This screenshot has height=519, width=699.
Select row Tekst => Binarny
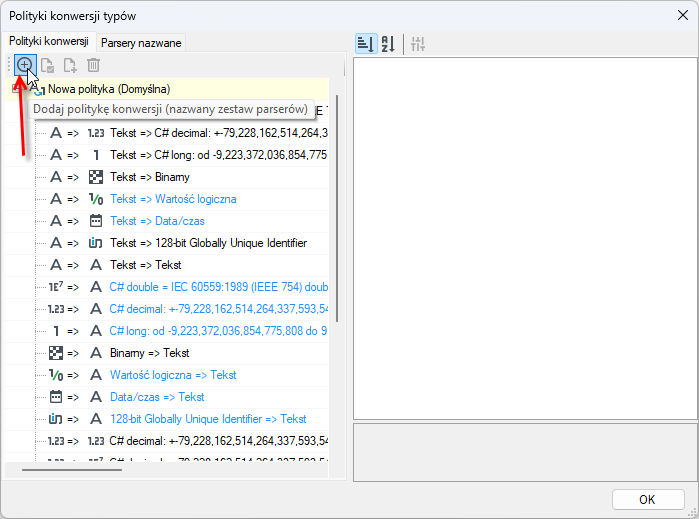click(x=150, y=177)
